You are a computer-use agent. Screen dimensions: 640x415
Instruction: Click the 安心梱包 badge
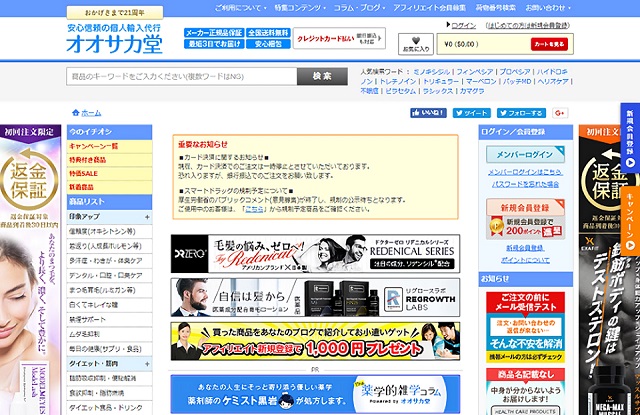(268, 44)
